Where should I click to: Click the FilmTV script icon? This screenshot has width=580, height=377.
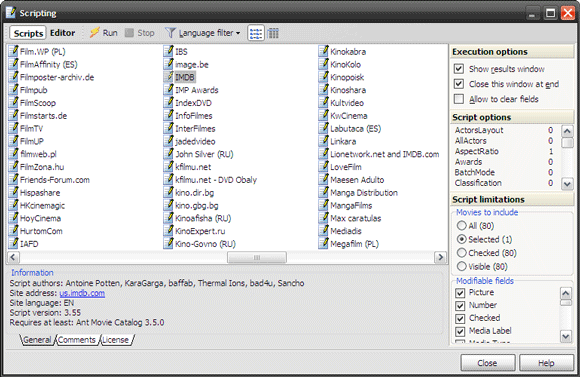pyautogui.click(x=13, y=128)
